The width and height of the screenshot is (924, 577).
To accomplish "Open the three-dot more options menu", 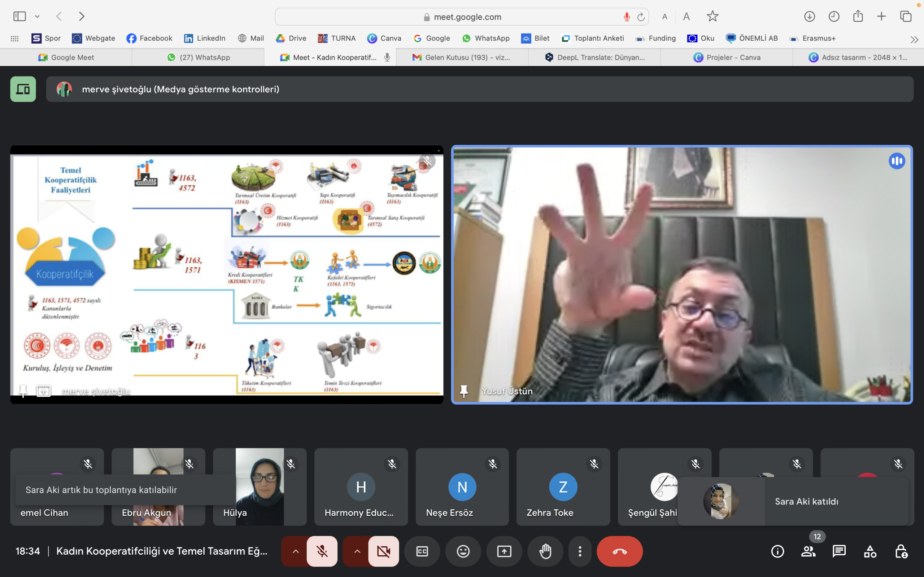I will 580,551.
